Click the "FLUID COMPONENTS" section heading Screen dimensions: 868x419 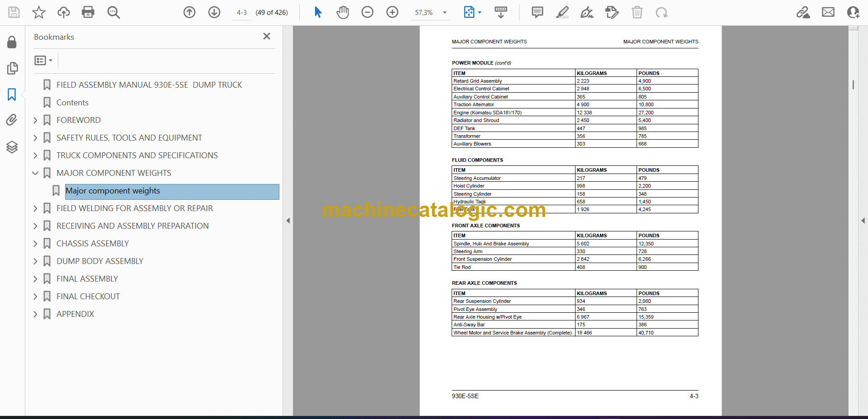click(x=477, y=160)
